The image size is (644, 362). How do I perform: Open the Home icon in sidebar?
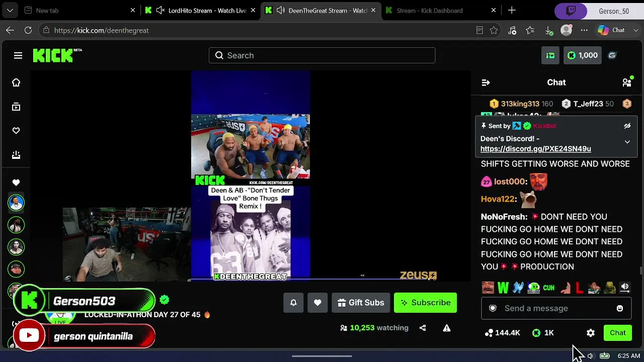click(16, 82)
